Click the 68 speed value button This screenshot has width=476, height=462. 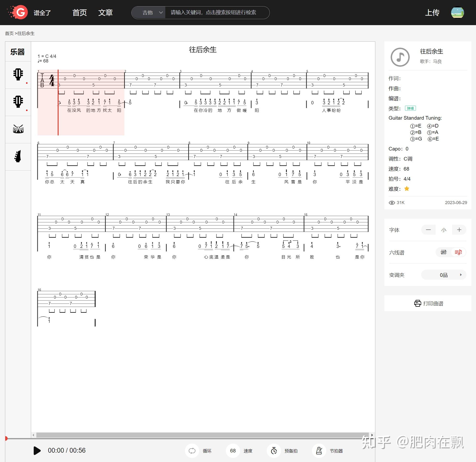[233, 451]
